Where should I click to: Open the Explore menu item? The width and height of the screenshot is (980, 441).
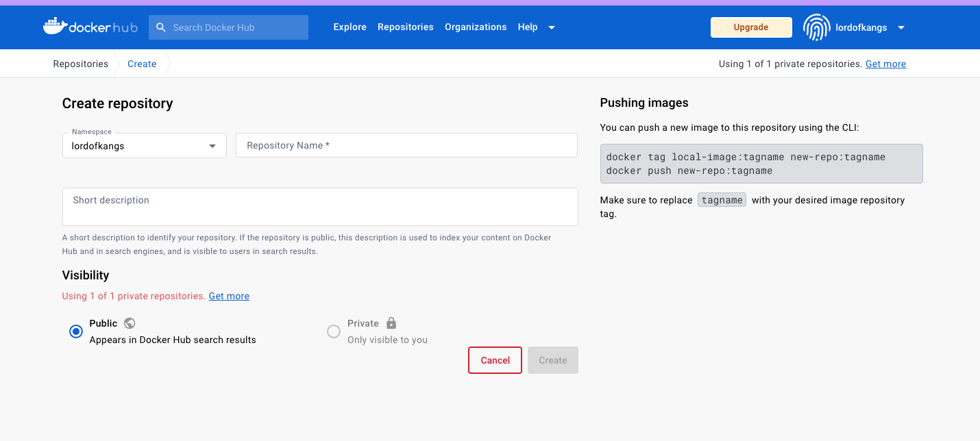(350, 27)
